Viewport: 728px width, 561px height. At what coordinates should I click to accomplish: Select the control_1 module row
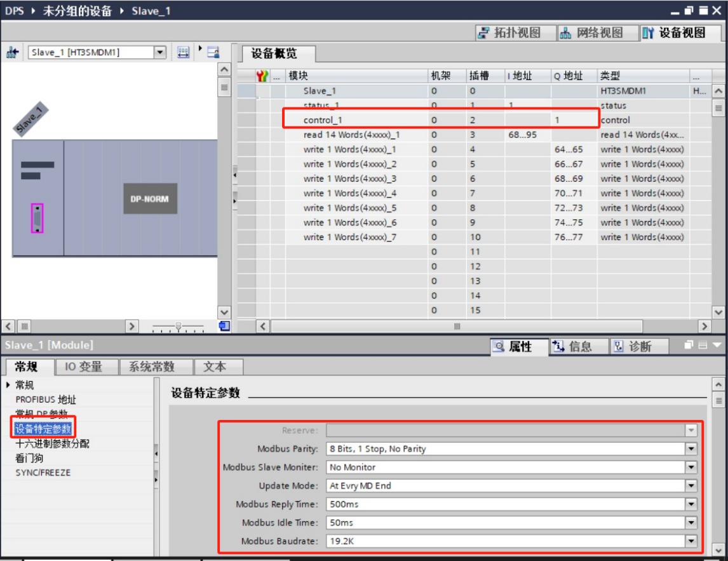(473, 120)
